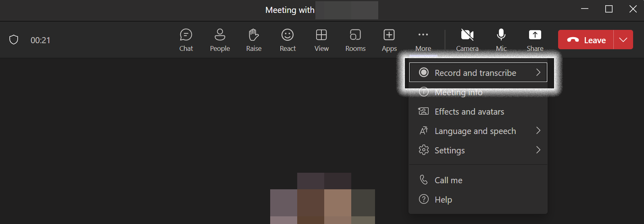Raise your hand in the meeting
The image size is (644, 224).
(254, 40)
